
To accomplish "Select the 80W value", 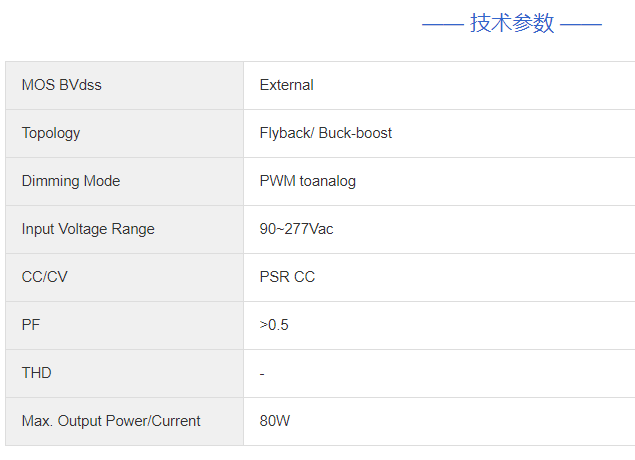I will pos(275,421).
